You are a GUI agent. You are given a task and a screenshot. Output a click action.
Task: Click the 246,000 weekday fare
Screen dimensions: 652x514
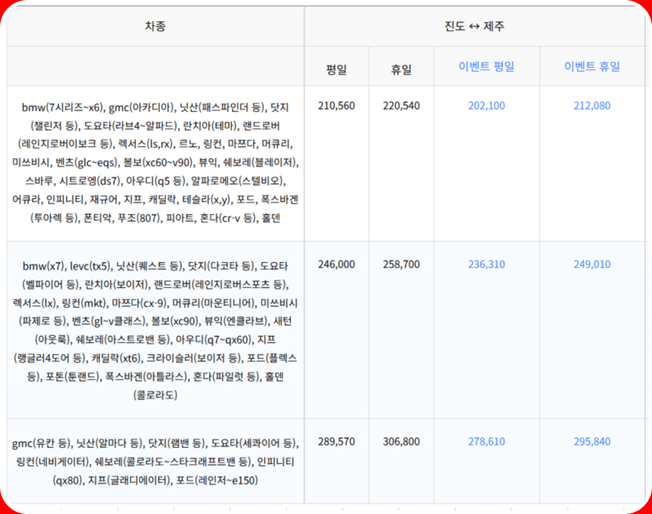(x=336, y=264)
